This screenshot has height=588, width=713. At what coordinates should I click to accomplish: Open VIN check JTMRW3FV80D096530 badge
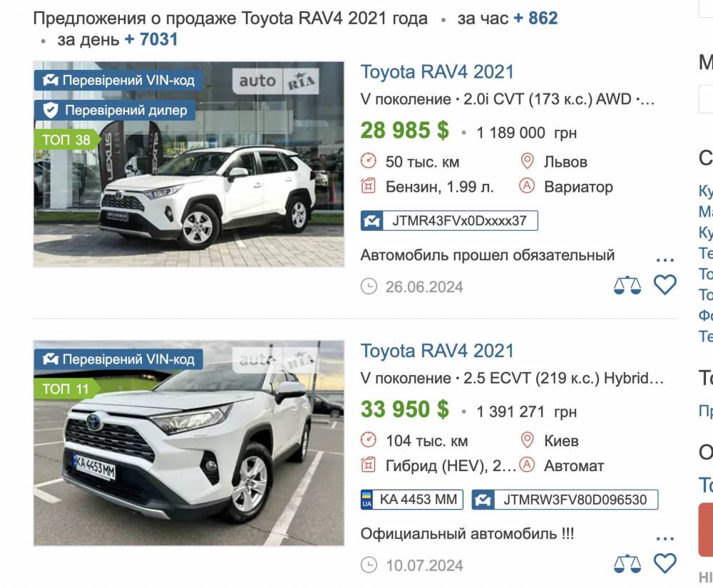point(565,500)
